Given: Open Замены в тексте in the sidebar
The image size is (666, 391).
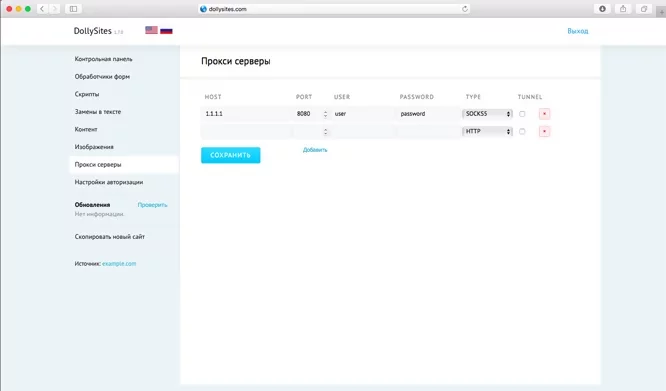Looking at the screenshot, I should point(98,112).
